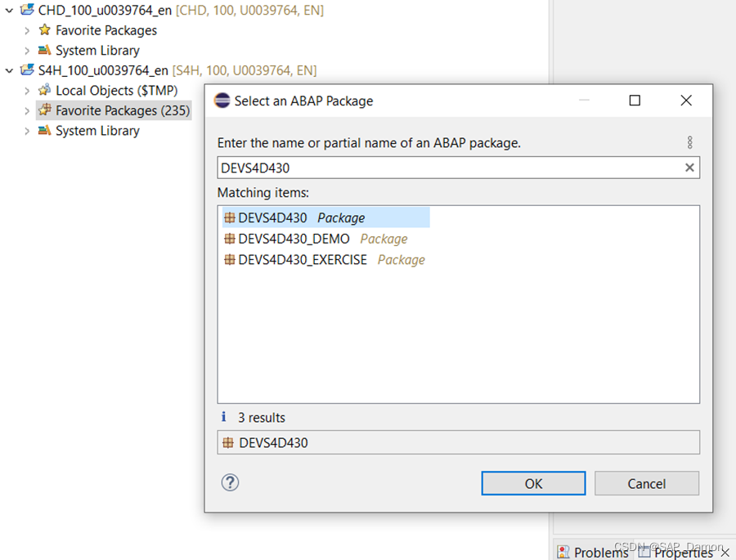
Task: Click the Properties view icon
Action: tap(644, 552)
